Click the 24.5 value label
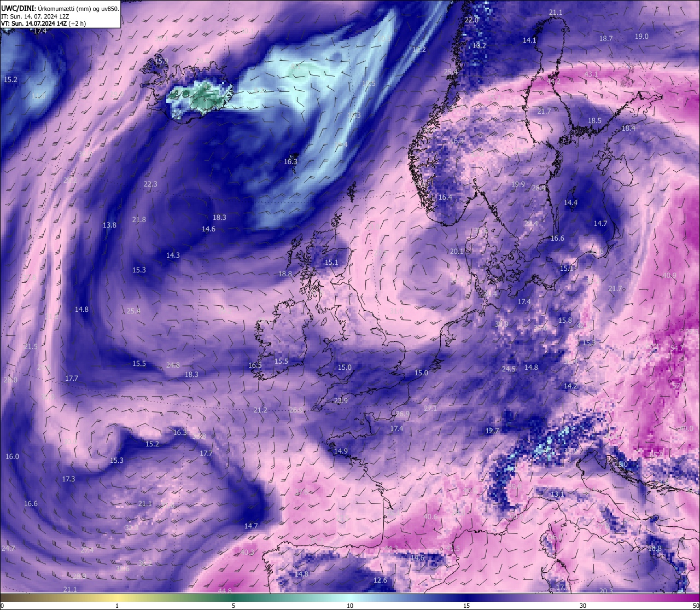 click(509, 369)
